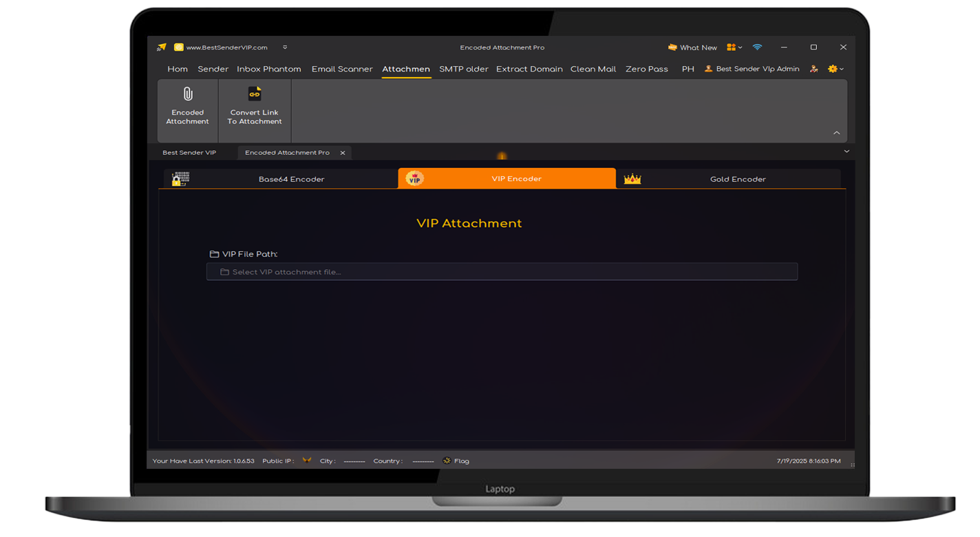This screenshot has width=980, height=537.
Task: Expand the document tabs list chevron
Action: point(846,151)
